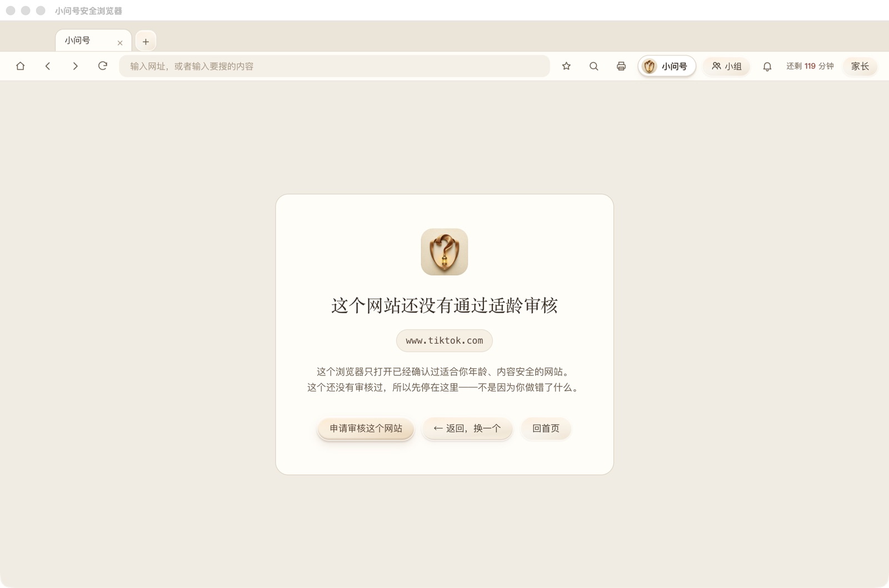Image resolution: width=889 pixels, height=588 pixels.
Task: Go to the home page via house icon
Action: [x=21, y=66]
